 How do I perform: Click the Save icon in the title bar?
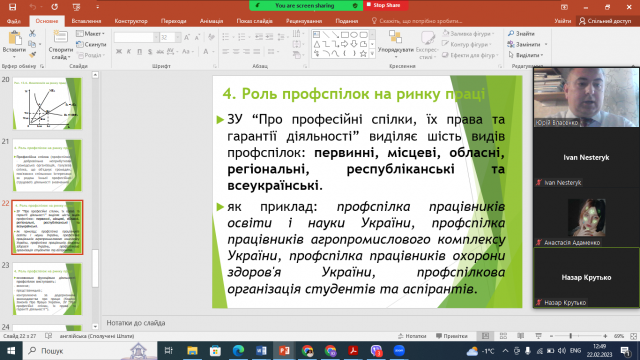[x=12, y=7]
